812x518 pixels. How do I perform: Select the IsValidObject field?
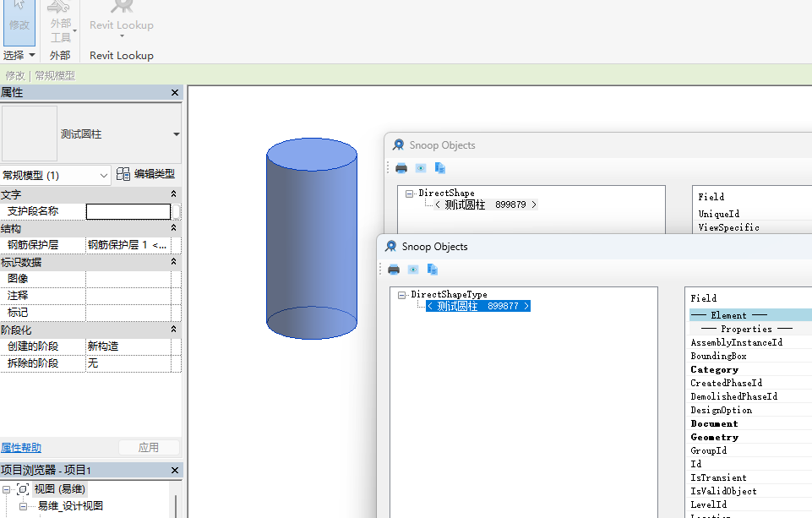click(723, 491)
